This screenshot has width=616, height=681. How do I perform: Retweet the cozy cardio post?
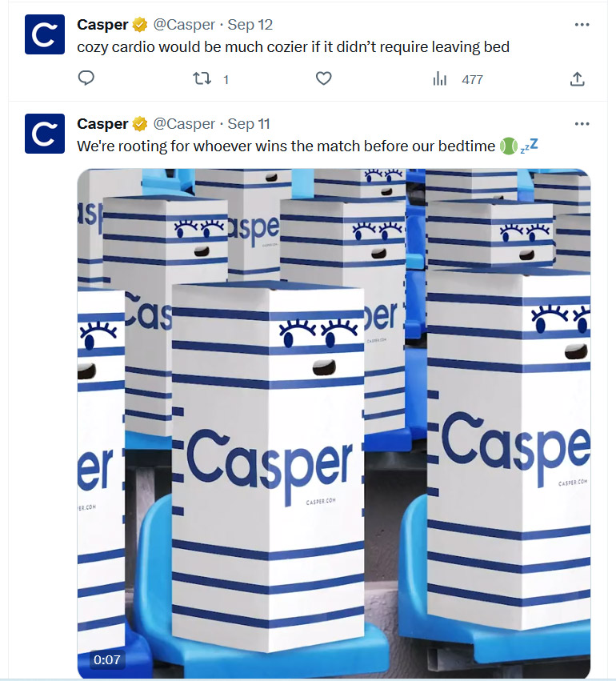point(202,78)
